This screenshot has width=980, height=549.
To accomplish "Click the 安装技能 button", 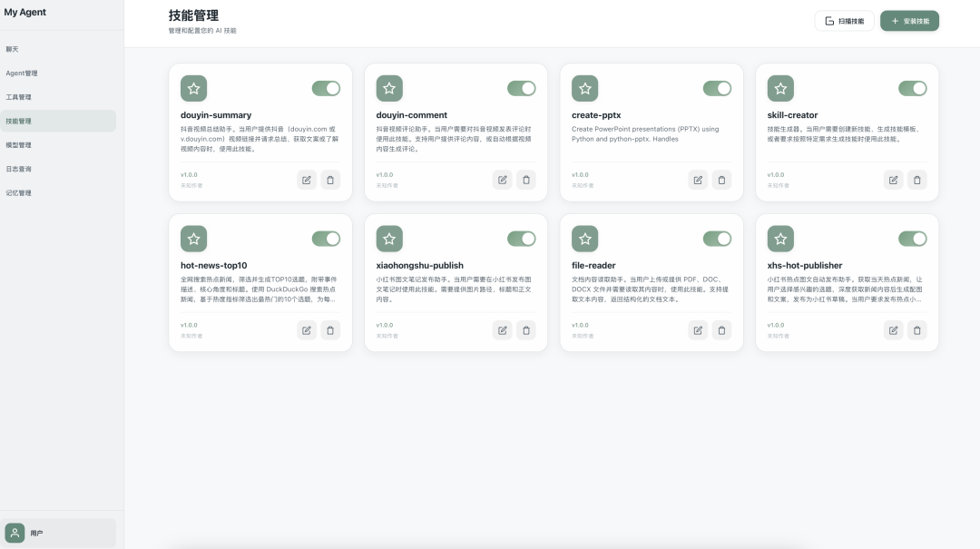I will [909, 21].
